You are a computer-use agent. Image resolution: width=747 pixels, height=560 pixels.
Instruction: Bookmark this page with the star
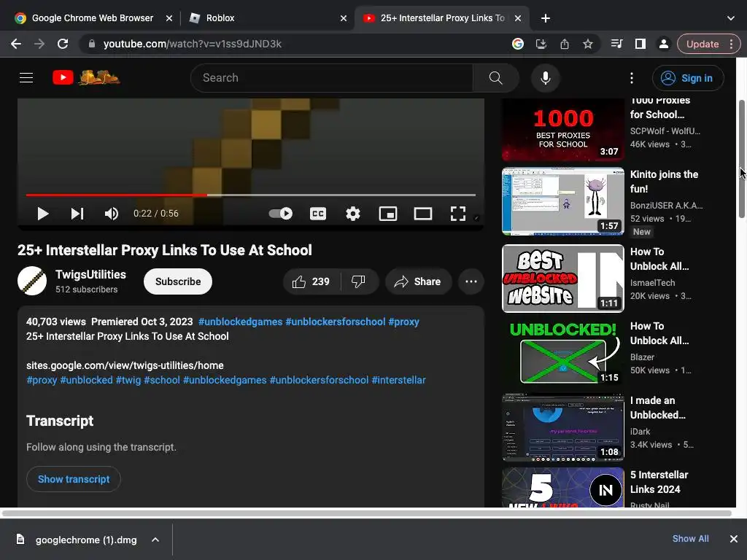588,44
